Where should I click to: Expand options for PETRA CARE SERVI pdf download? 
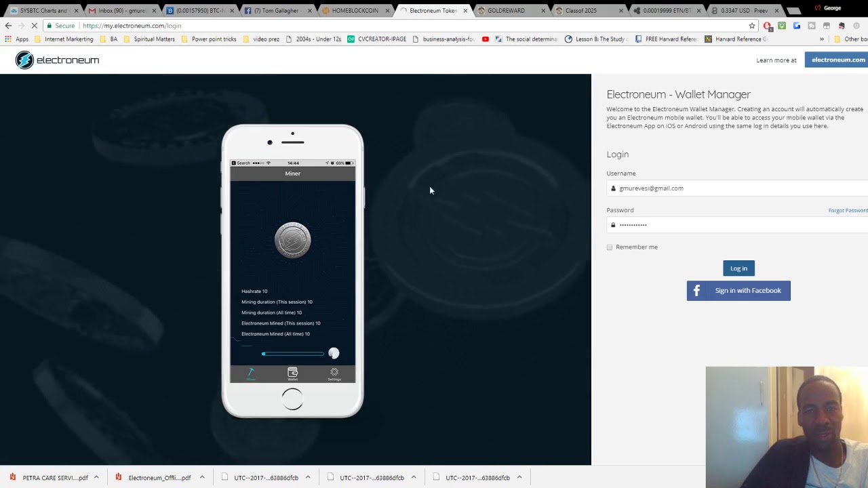(x=96, y=477)
